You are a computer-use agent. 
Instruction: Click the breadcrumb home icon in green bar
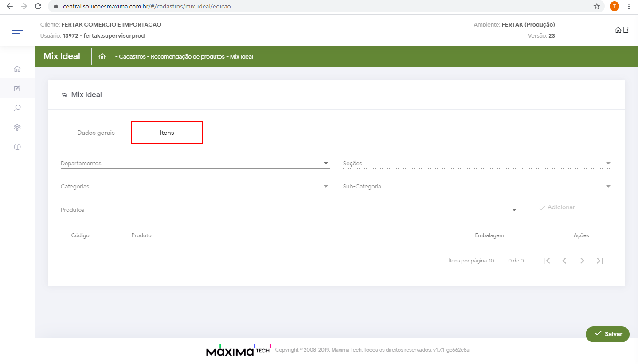102,56
